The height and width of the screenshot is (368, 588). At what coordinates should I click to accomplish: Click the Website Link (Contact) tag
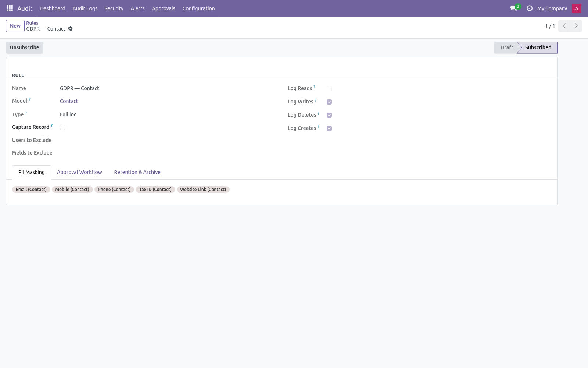click(203, 190)
